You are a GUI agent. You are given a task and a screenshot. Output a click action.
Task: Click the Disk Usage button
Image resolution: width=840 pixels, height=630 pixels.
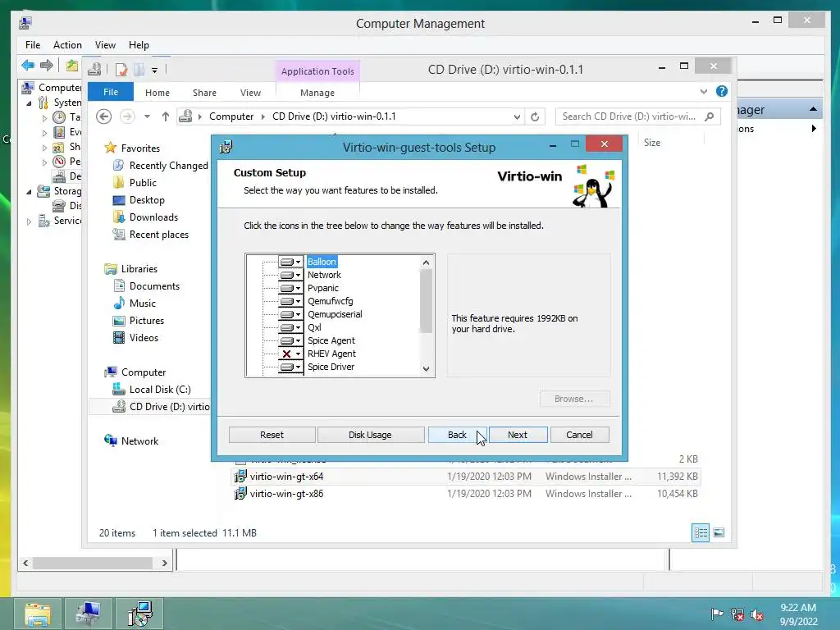click(x=370, y=435)
